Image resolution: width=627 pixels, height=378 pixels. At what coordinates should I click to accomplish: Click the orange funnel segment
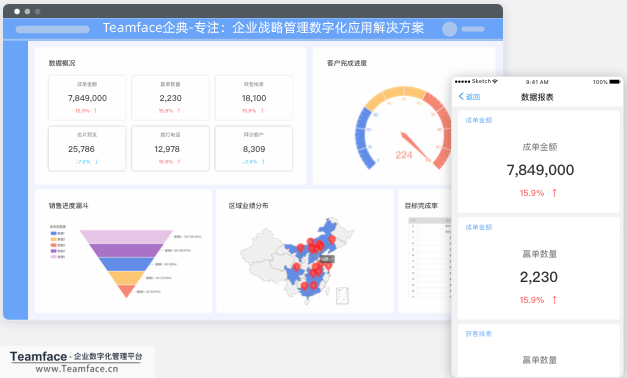126,278
